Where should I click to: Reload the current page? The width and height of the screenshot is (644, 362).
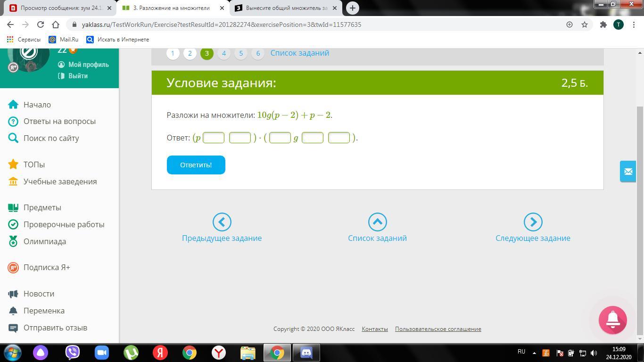[41, 25]
